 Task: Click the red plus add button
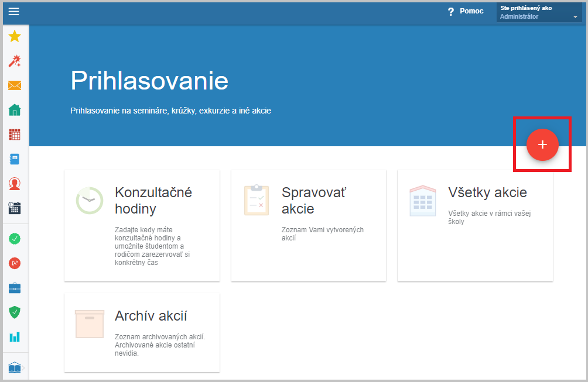pyautogui.click(x=542, y=144)
